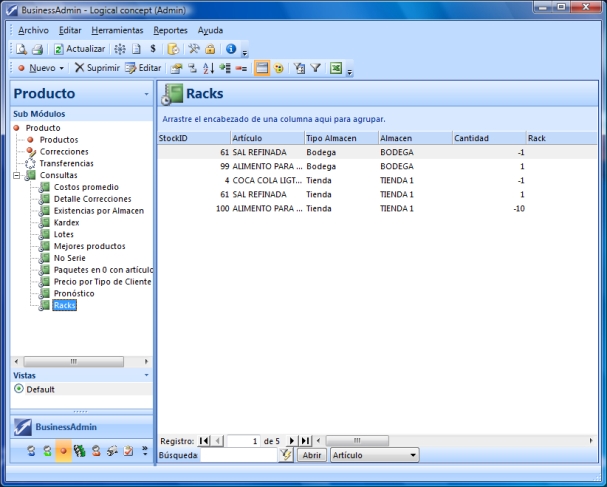Click the printer icon in toolbar

[37, 48]
